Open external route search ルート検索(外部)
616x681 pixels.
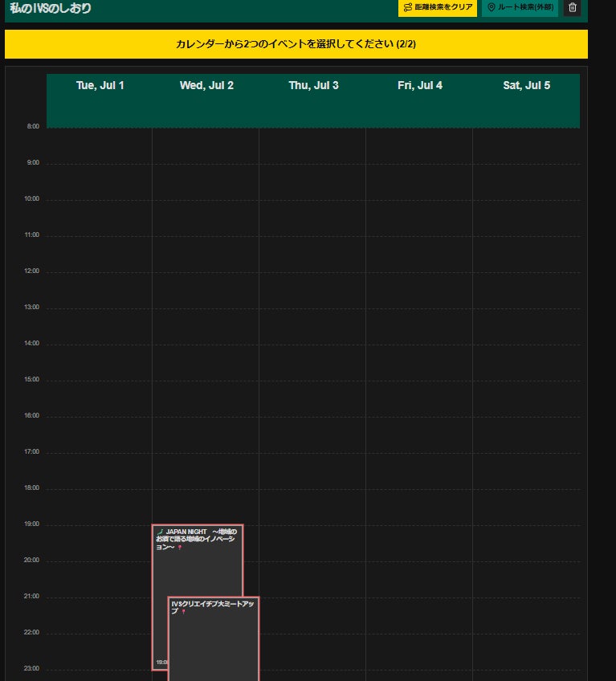click(520, 7)
